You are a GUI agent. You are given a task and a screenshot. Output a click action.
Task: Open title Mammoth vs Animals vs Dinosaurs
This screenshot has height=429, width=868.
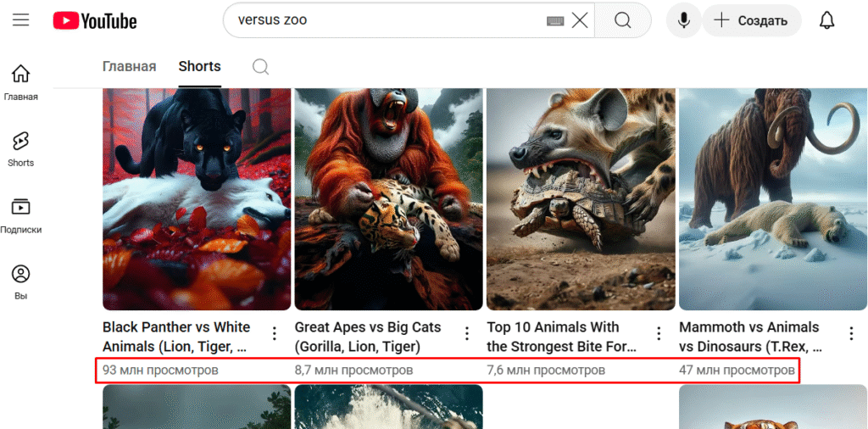751,337
